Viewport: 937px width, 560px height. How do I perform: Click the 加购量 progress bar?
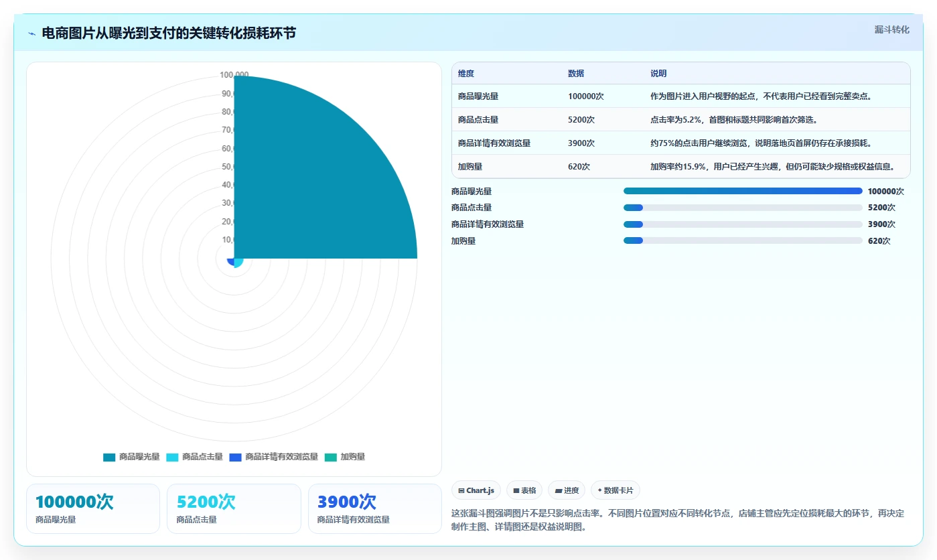(x=743, y=241)
